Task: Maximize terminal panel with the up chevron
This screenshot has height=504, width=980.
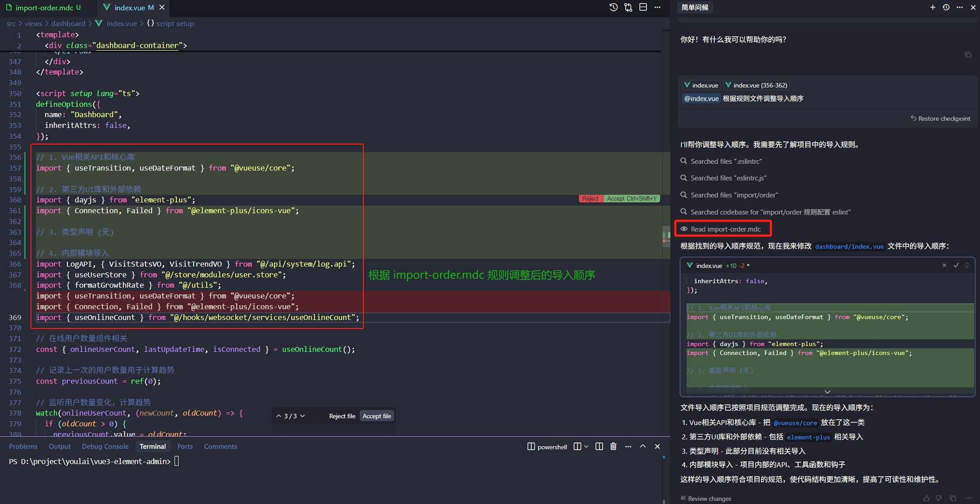Action: [643, 446]
